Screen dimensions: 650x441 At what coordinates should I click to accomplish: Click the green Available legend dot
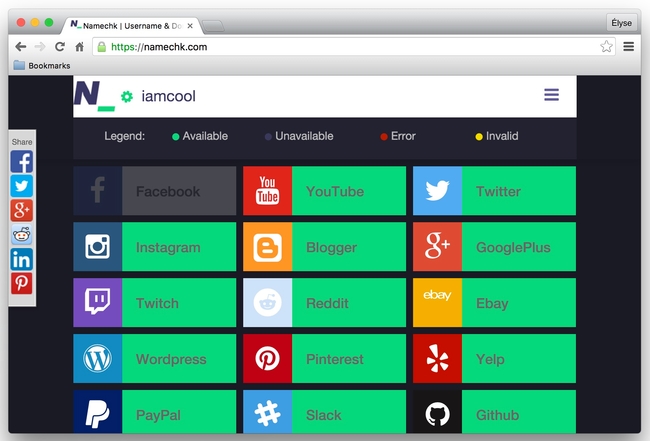pos(176,136)
